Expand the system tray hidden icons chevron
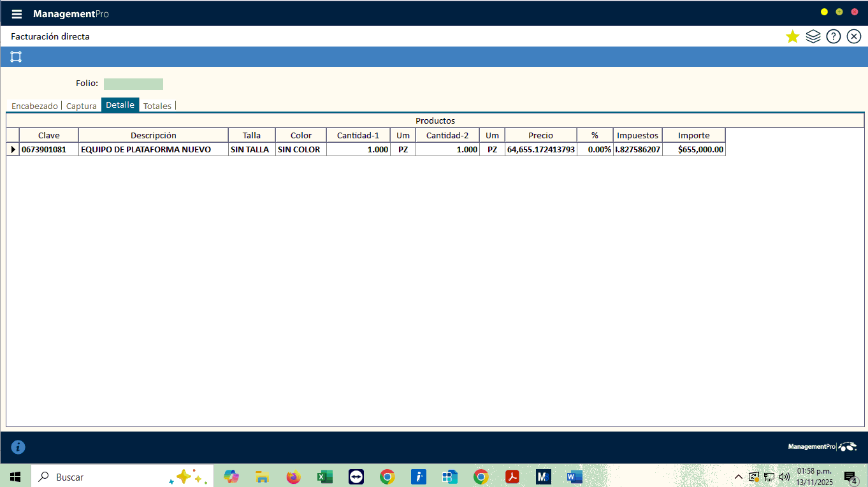Screen dimensions: 868x487 738,477
